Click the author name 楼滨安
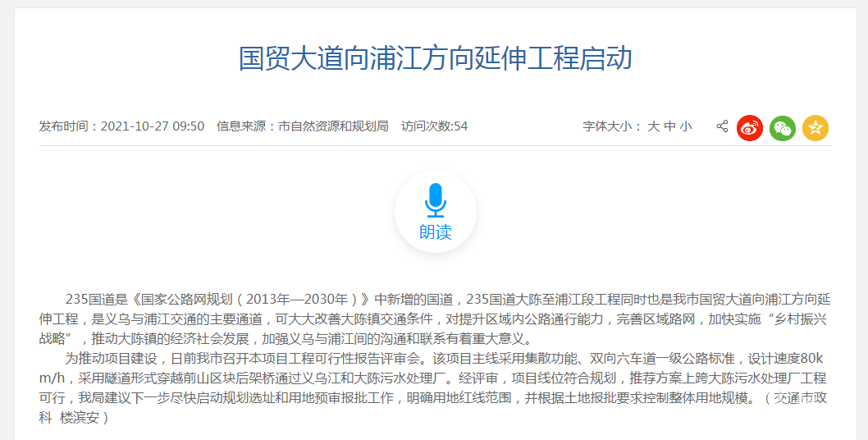 tap(79, 418)
